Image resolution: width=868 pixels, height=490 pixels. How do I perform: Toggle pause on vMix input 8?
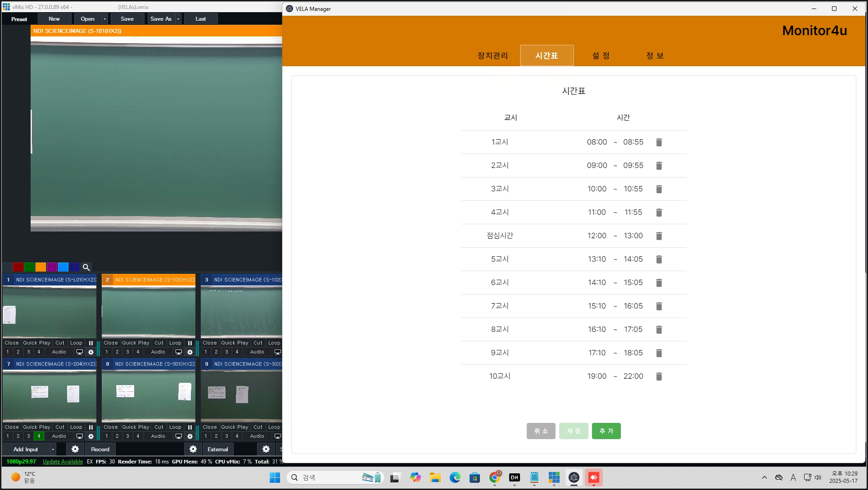[190, 427]
